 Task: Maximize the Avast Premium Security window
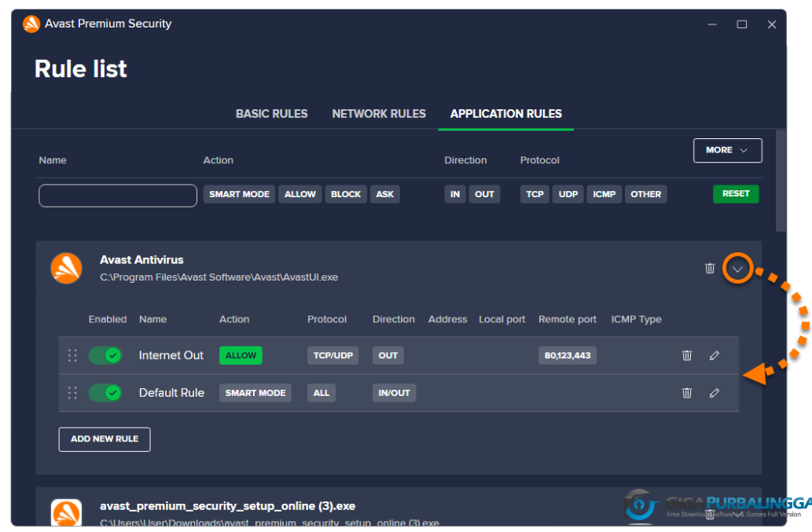(x=741, y=24)
